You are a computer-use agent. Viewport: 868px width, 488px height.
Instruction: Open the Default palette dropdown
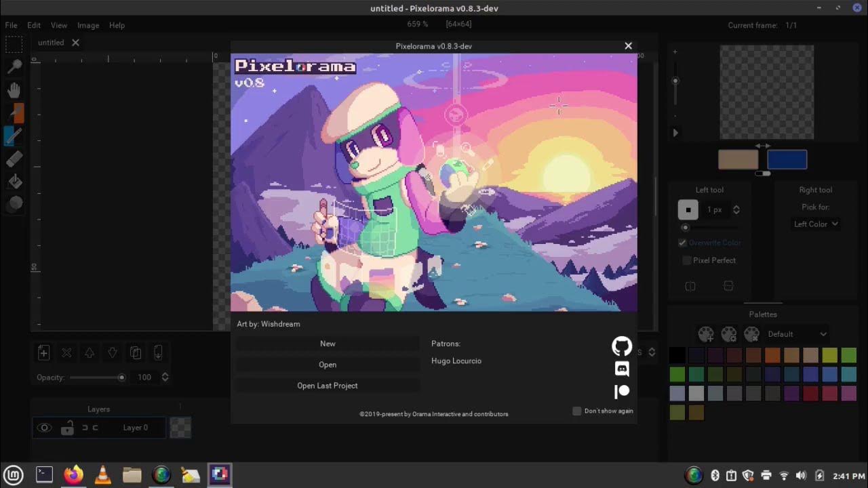tap(798, 334)
